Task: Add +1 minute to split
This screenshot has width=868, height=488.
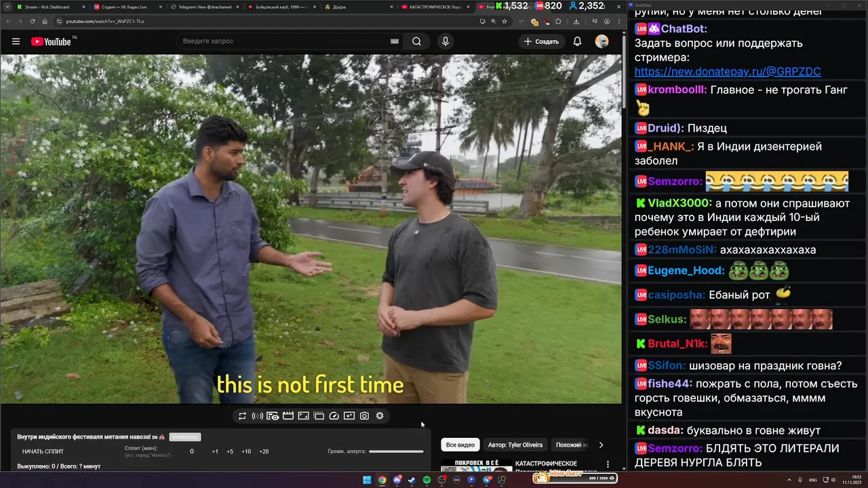Action: (x=215, y=451)
